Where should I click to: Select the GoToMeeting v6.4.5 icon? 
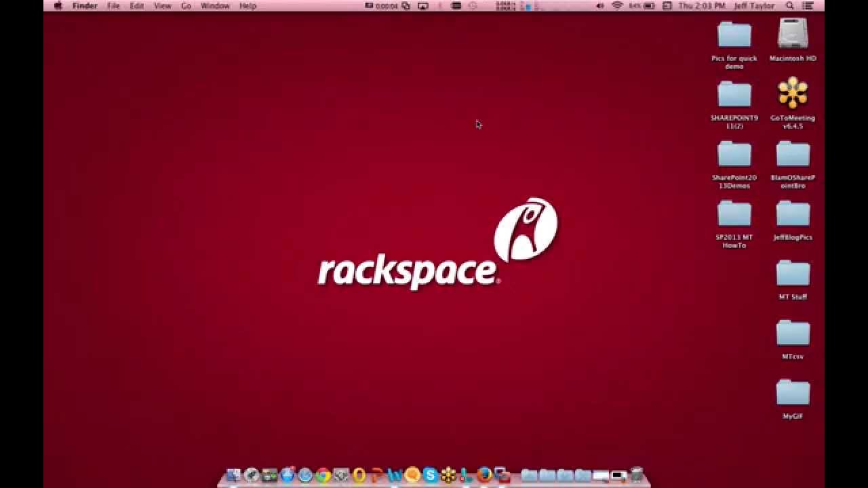pyautogui.click(x=793, y=103)
